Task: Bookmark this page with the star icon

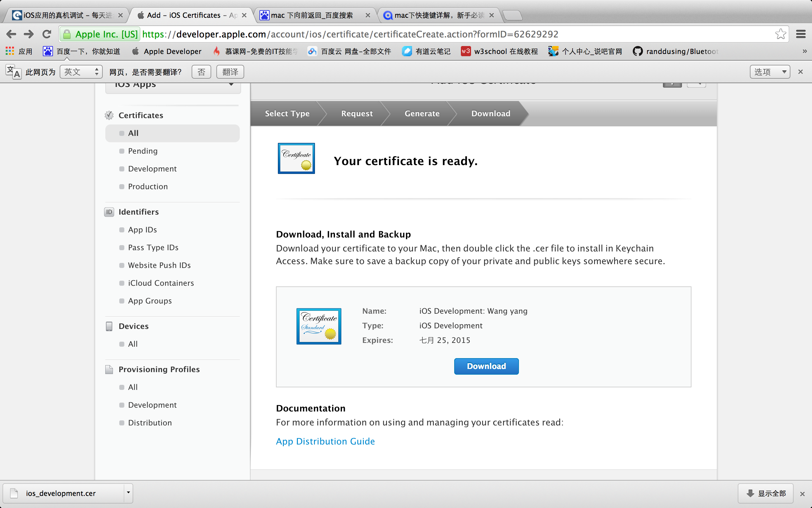Action: (x=780, y=34)
